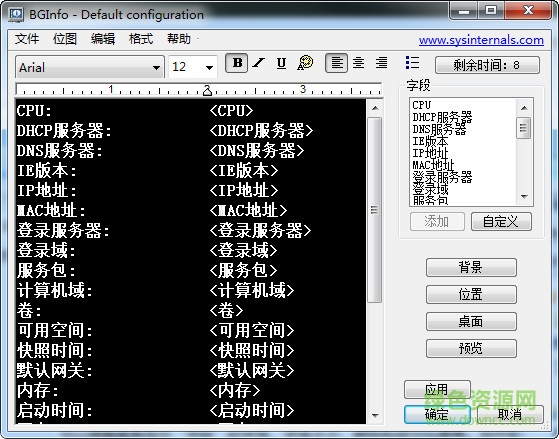The image size is (559, 439).
Task: Open the 桌面 settings button
Action: (471, 322)
